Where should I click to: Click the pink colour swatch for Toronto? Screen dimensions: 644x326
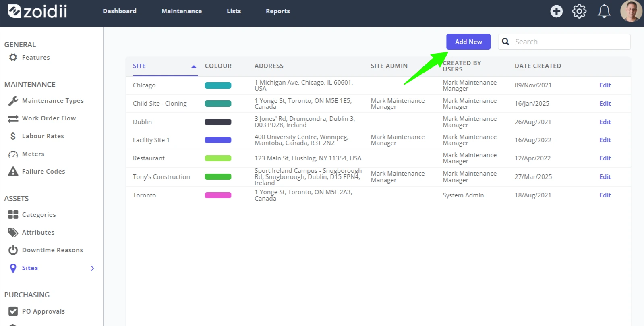coord(218,195)
